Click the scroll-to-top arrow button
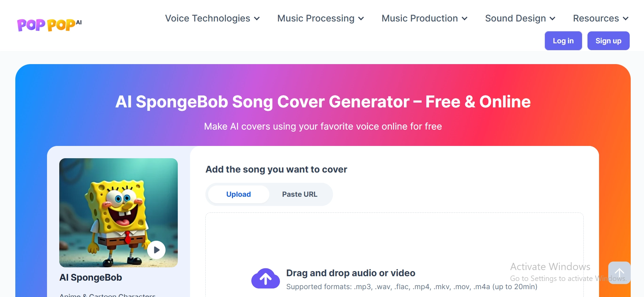 [619, 273]
